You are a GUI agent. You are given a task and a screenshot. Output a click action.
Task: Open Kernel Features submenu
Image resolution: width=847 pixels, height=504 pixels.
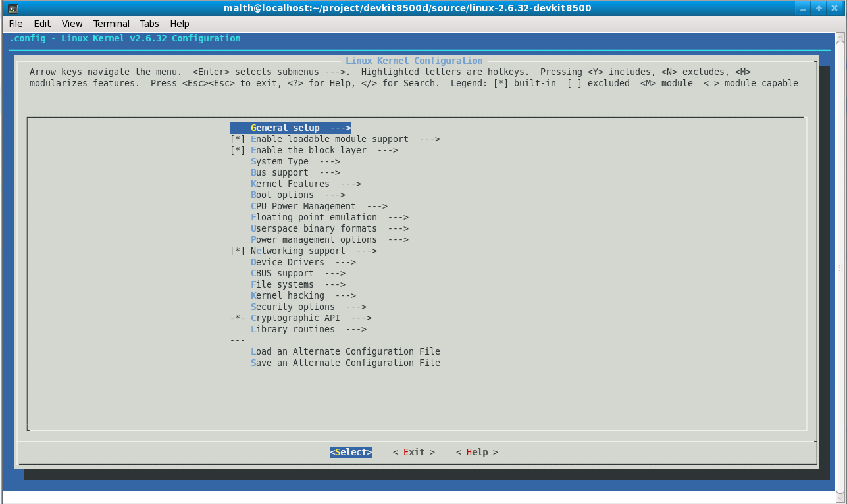[306, 184]
